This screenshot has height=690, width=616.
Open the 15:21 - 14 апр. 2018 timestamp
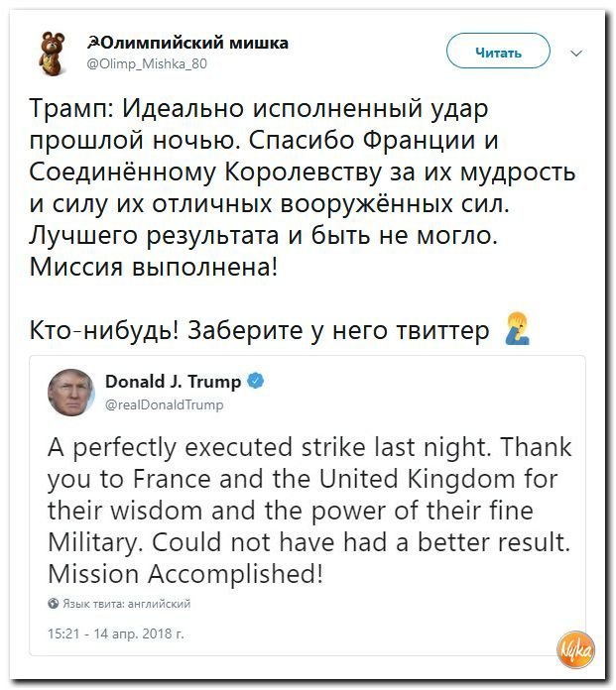point(115,633)
